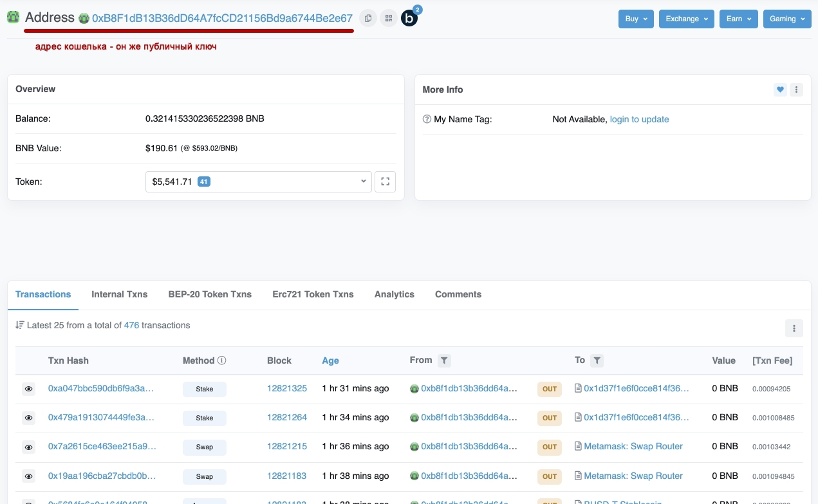Open the More Info options menu
The image size is (818, 504).
[796, 89]
